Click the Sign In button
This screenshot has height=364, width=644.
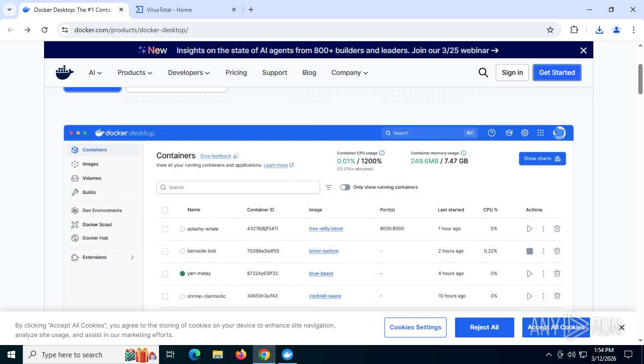coord(512,73)
